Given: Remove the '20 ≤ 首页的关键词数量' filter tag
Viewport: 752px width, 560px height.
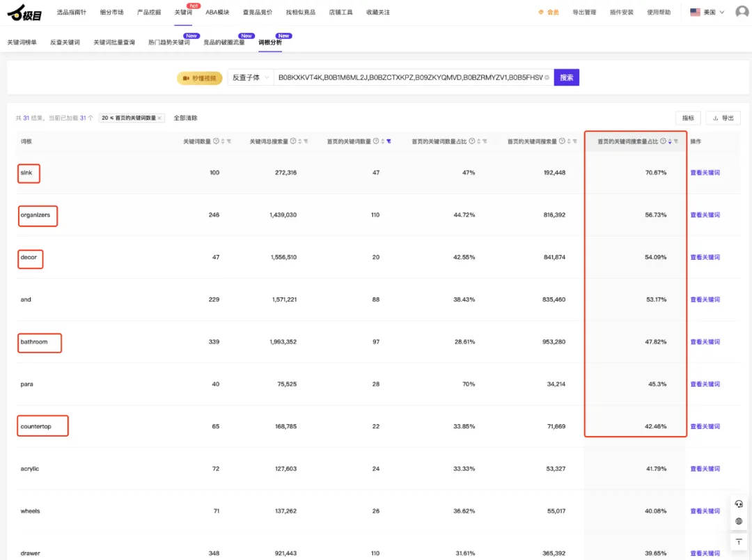Looking at the screenshot, I should click(159, 118).
